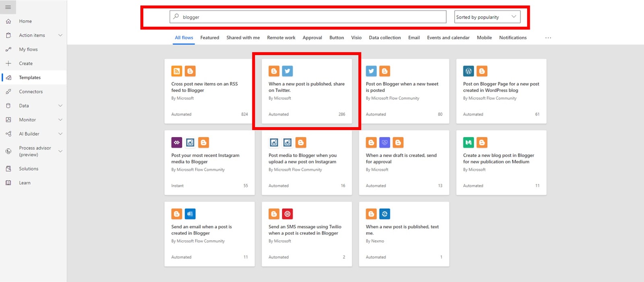Open the Visio tab
Image resolution: width=644 pixels, height=282 pixels.
point(356,38)
